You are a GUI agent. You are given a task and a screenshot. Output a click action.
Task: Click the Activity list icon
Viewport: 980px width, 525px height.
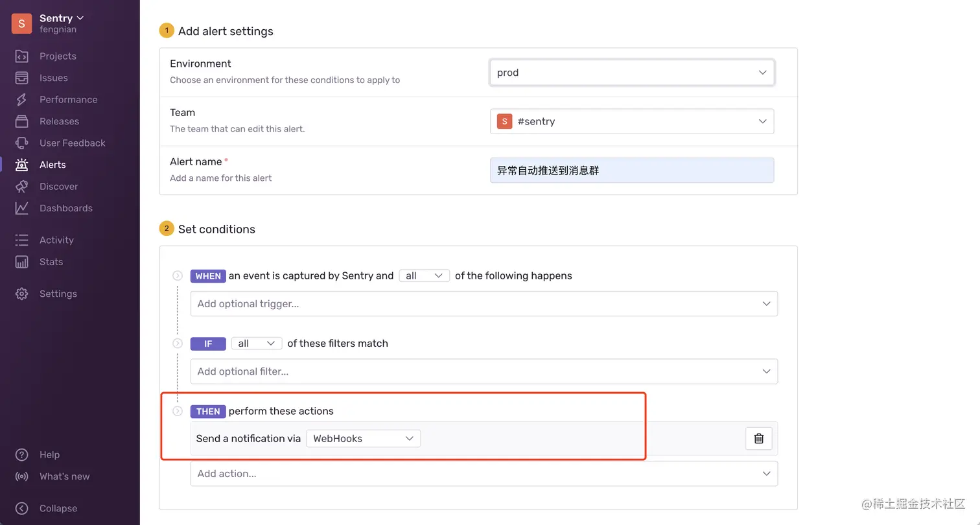21,240
